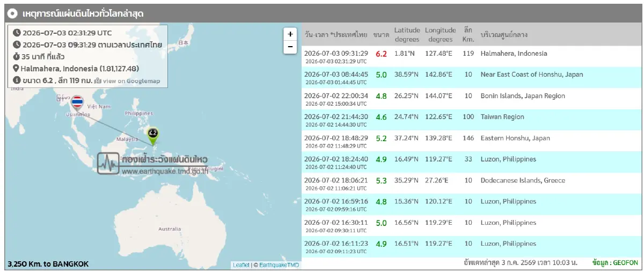Image resolution: width=644 pixels, height=272 pixels.
Task: Click the green 6.2 earthquake marker on map
Action: (x=152, y=136)
